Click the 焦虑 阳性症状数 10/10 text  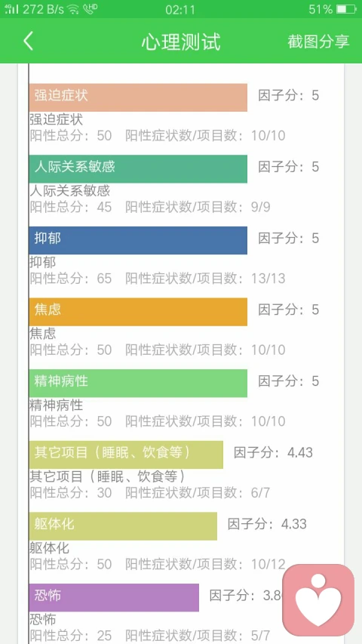click(x=205, y=350)
